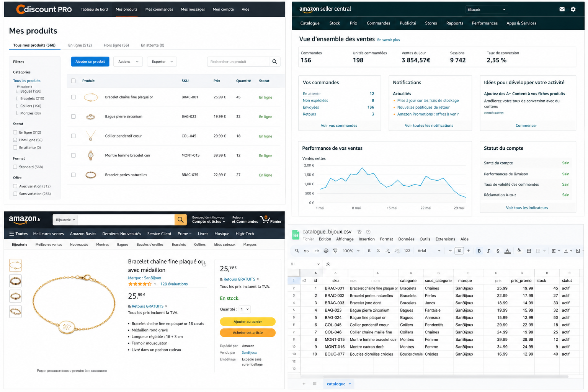Open the Bijouterie category dropdown on Amazon.fr
The width and height of the screenshot is (588, 392).
[x=65, y=220]
